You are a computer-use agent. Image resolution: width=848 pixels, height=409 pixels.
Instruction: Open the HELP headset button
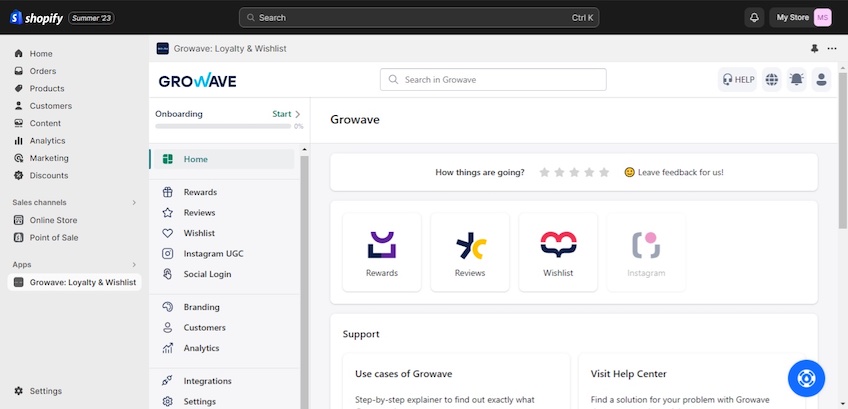click(737, 80)
